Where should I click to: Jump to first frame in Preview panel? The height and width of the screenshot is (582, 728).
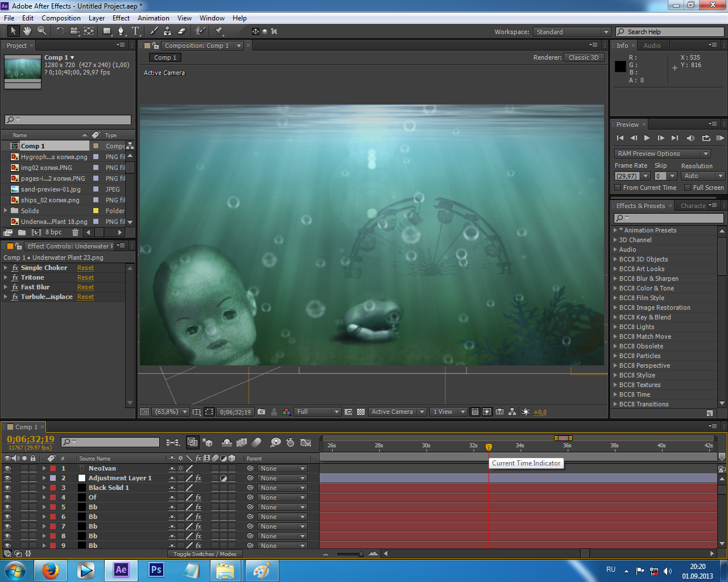click(x=620, y=138)
